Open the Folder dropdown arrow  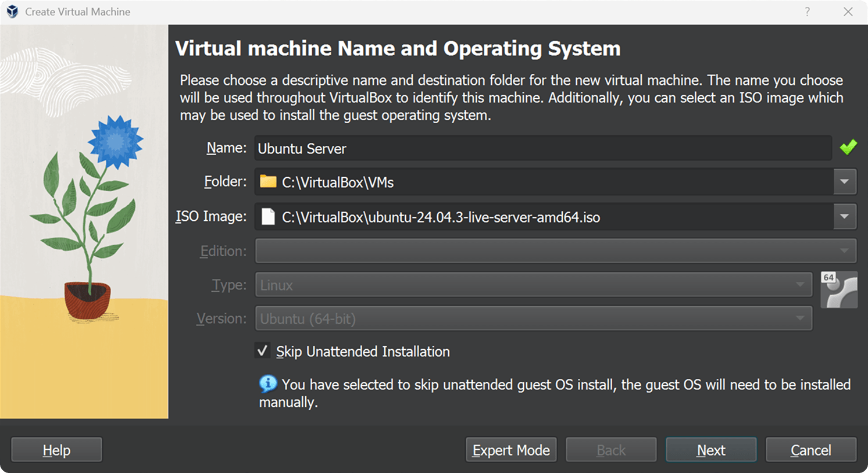point(844,182)
